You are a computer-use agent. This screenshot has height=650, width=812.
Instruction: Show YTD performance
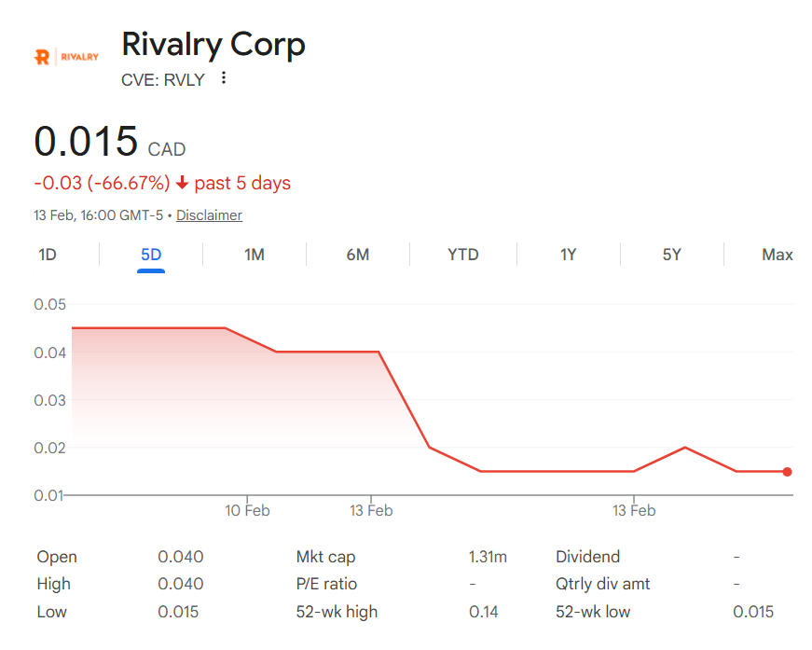(462, 254)
